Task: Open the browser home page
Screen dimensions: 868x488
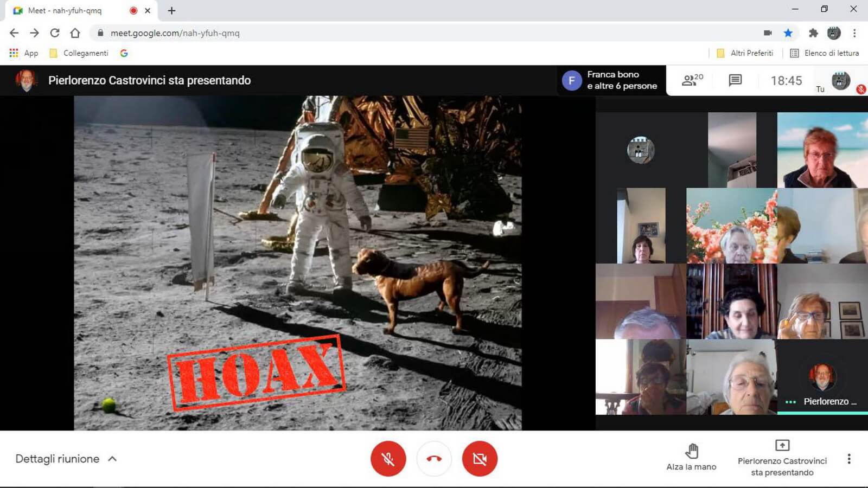Action: 75,33
